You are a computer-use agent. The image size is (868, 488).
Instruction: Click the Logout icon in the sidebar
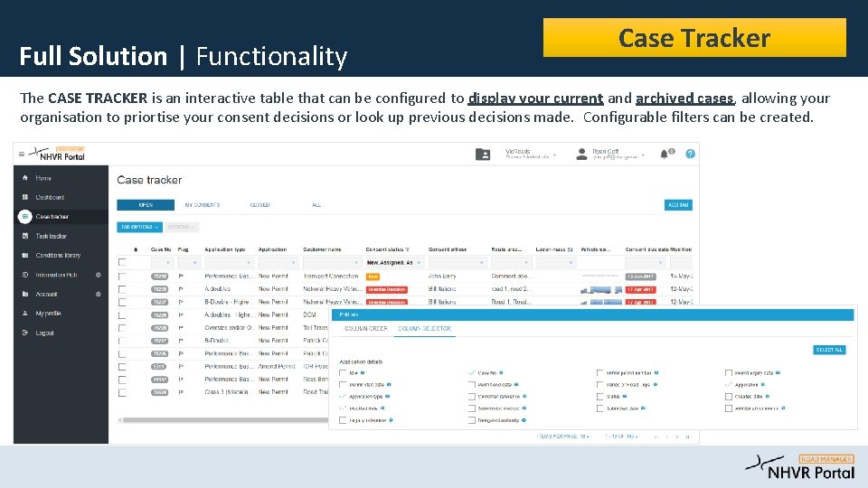pyautogui.click(x=25, y=333)
